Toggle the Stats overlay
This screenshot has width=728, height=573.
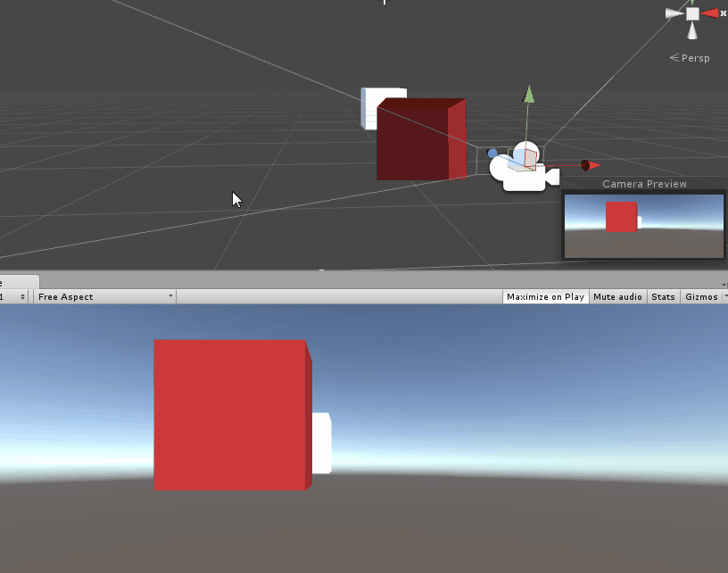tap(663, 296)
